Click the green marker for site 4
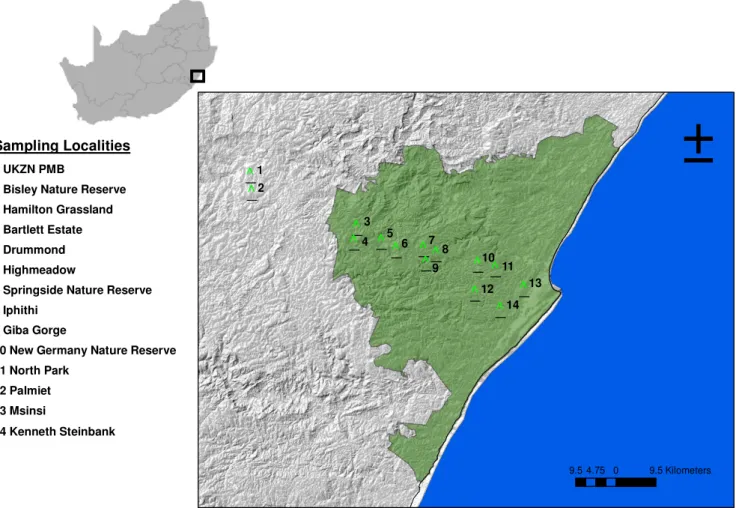736x508 pixels. point(354,239)
